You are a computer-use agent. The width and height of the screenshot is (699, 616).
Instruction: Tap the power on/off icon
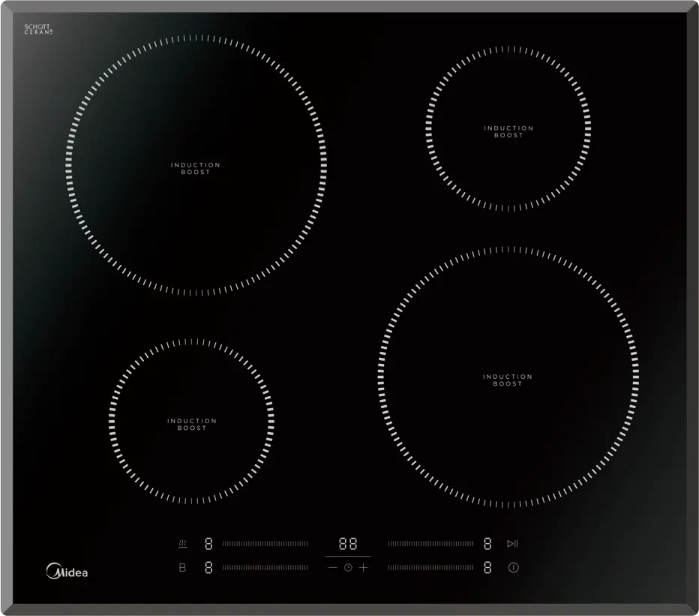click(x=513, y=568)
